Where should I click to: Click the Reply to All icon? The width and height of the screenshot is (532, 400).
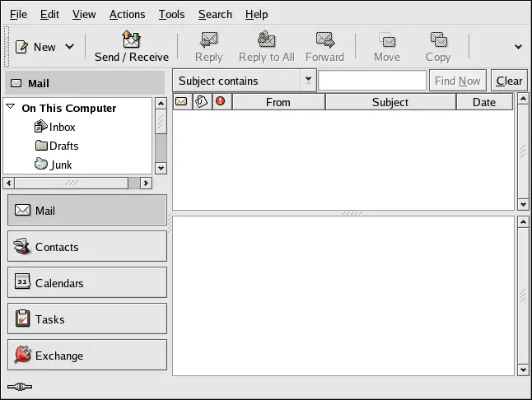coord(266,40)
